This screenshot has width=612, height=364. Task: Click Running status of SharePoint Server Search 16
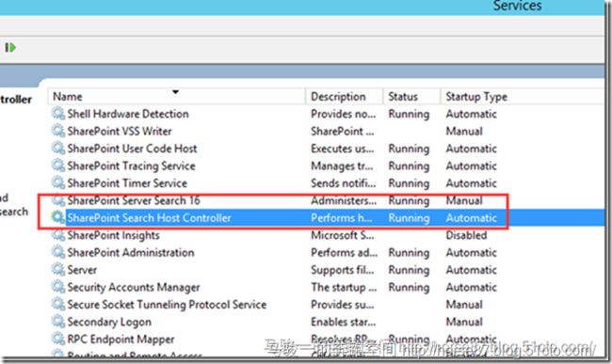click(409, 200)
